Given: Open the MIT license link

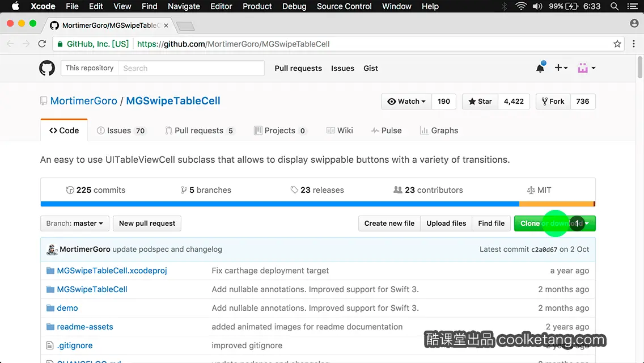Looking at the screenshot, I should 539,190.
